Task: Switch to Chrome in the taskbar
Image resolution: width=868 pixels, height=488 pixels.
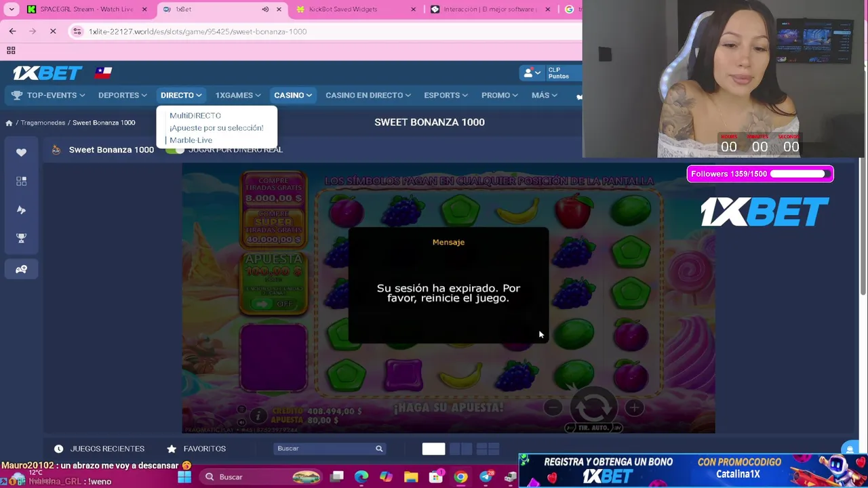Action: tap(460, 477)
